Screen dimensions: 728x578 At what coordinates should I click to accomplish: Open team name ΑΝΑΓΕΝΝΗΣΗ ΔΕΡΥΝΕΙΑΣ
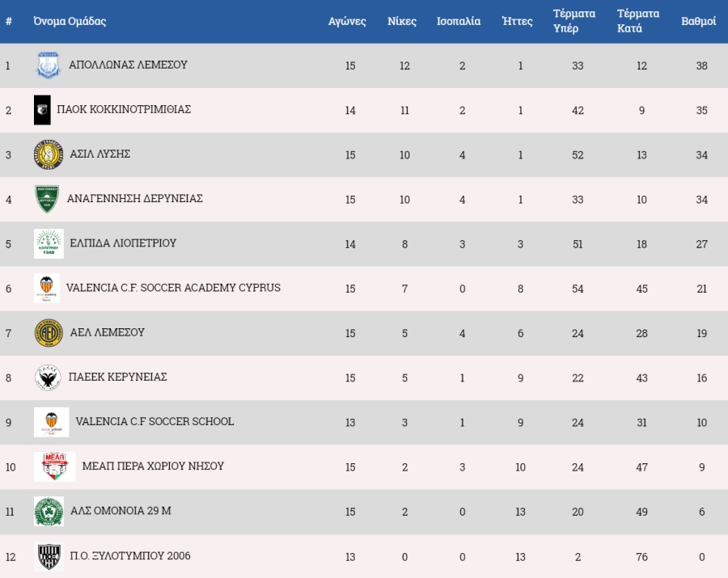pyautogui.click(x=134, y=199)
